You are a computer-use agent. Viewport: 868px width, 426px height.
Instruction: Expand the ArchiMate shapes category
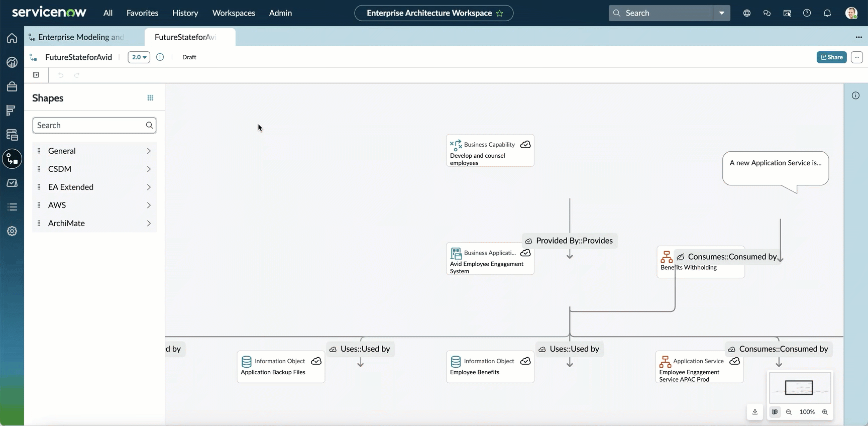pyautogui.click(x=94, y=223)
